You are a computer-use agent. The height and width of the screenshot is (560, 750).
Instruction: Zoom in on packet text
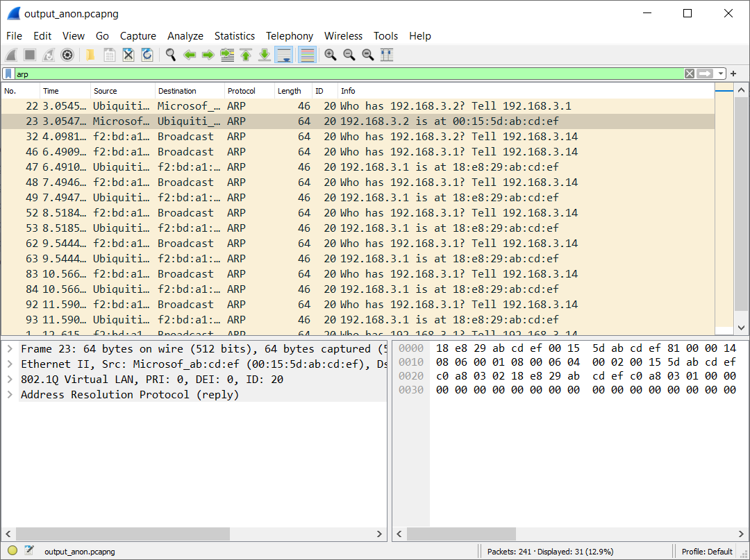click(x=330, y=55)
